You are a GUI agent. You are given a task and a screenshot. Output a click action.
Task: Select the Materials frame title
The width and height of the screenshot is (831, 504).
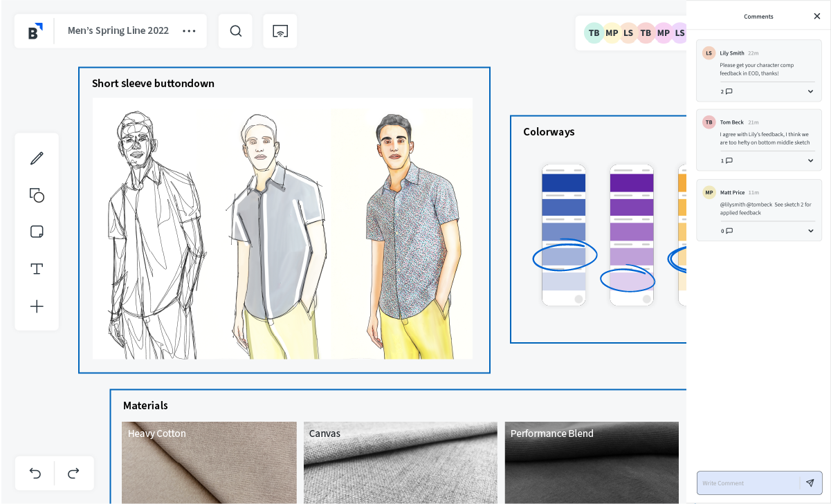point(145,405)
